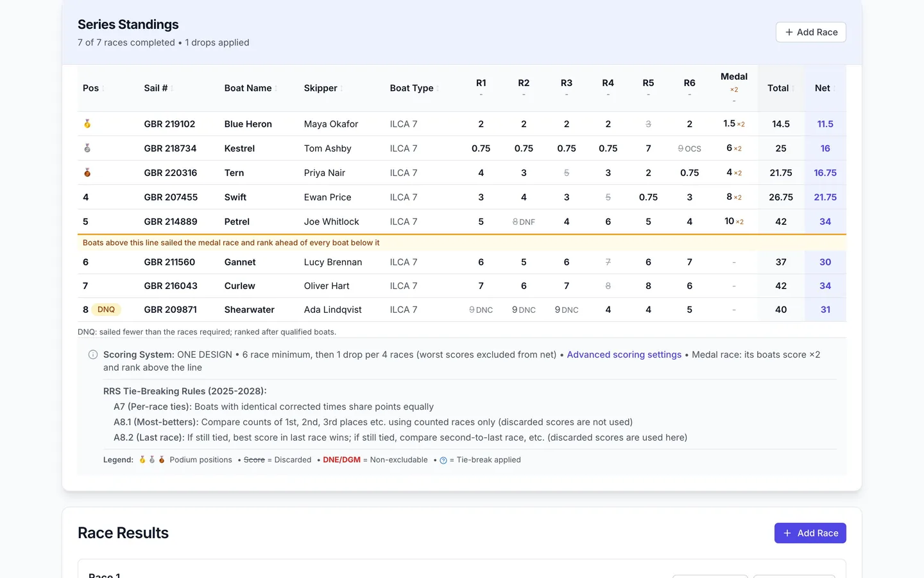Select the R2 race column header
Image resolution: width=924 pixels, height=578 pixels.
[x=524, y=87]
